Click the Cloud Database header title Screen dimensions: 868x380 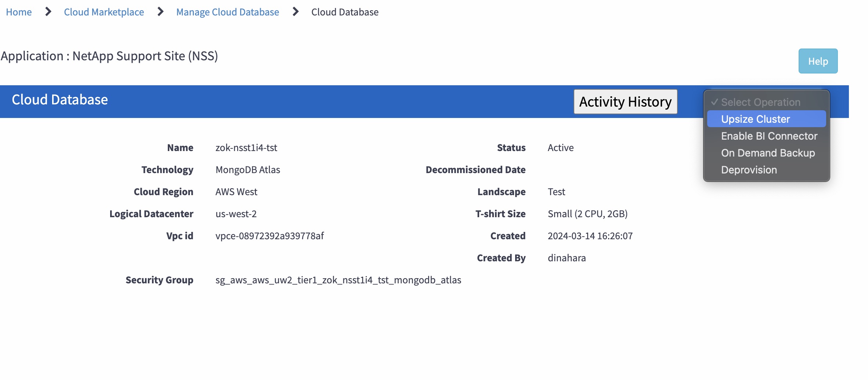coord(60,100)
